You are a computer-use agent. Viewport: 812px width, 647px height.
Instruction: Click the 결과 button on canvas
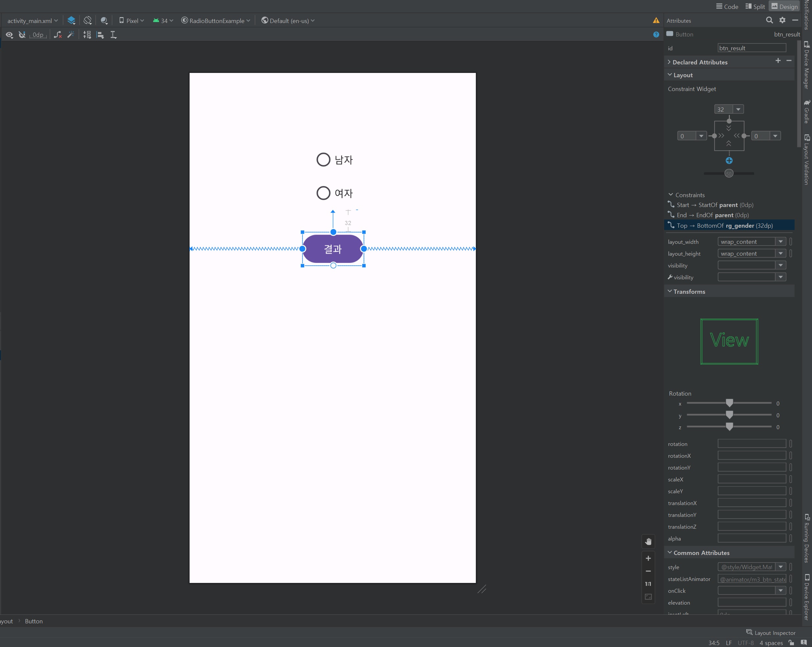pyautogui.click(x=333, y=248)
